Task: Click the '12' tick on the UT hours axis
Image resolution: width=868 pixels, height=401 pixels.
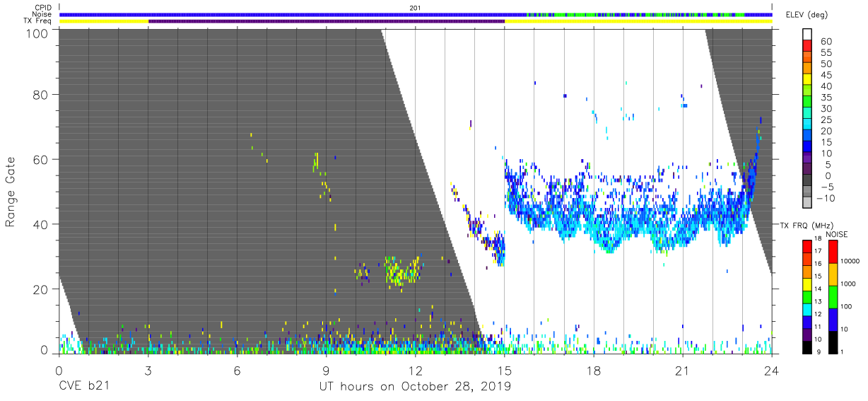Action: click(x=415, y=370)
